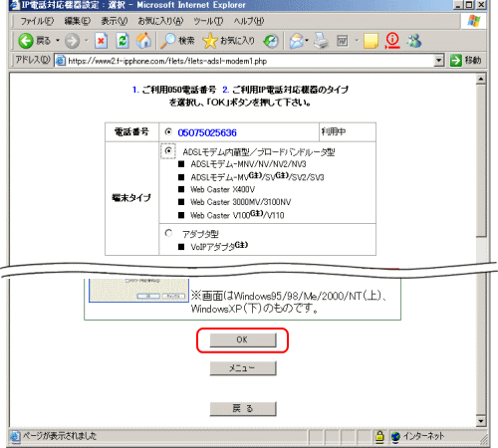
Task: Click the green Back arrow icon
Action: pyautogui.click(x=26, y=41)
